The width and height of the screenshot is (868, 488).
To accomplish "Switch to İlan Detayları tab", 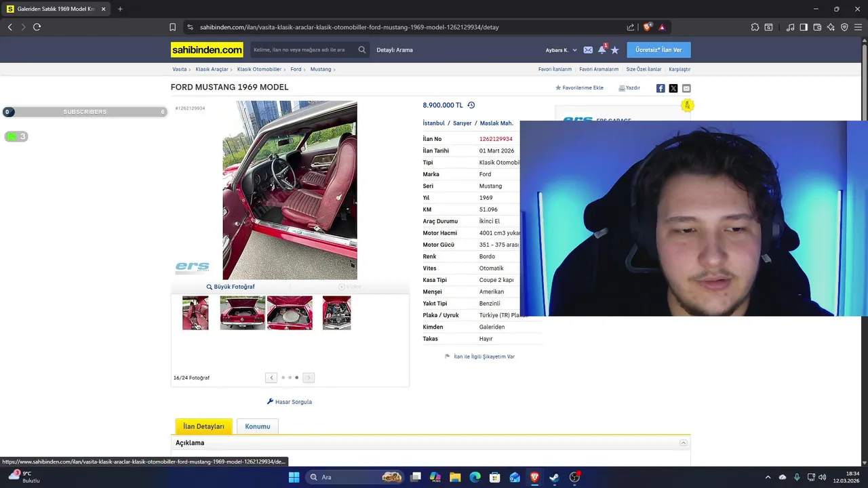I will coord(203,426).
